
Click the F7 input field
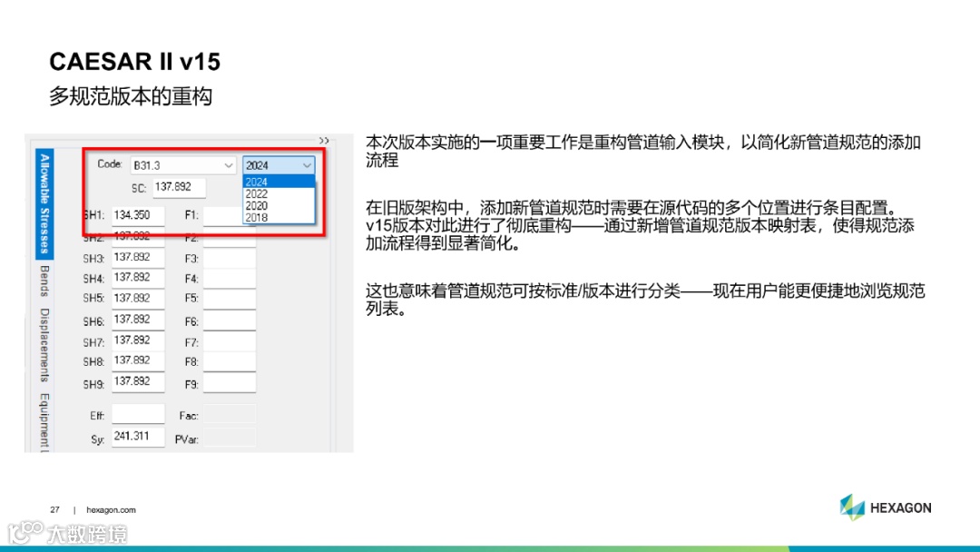coord(230,340)
